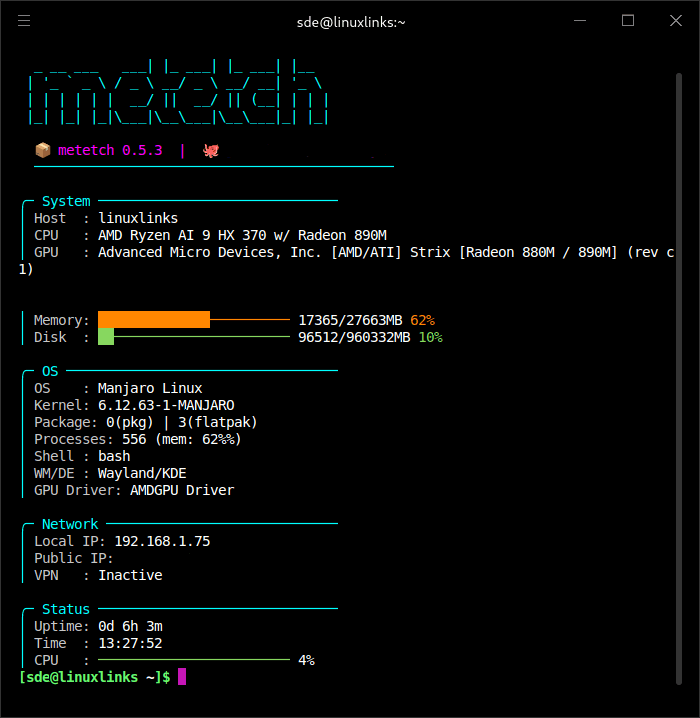This screenshot has height=718, width=700.
Task: Click the Local IP address 192.168.1.75
Action: pyautogui.click(x=162, y=541)
